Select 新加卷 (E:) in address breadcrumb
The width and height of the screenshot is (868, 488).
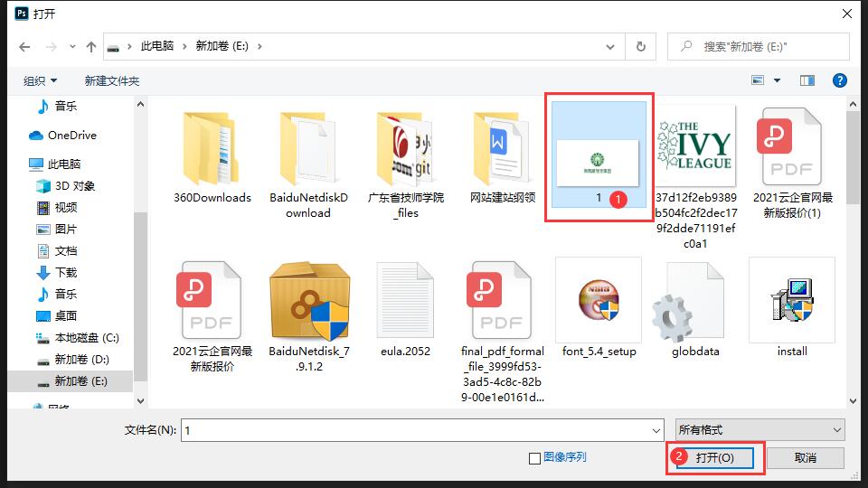click(x=222, y=46)
